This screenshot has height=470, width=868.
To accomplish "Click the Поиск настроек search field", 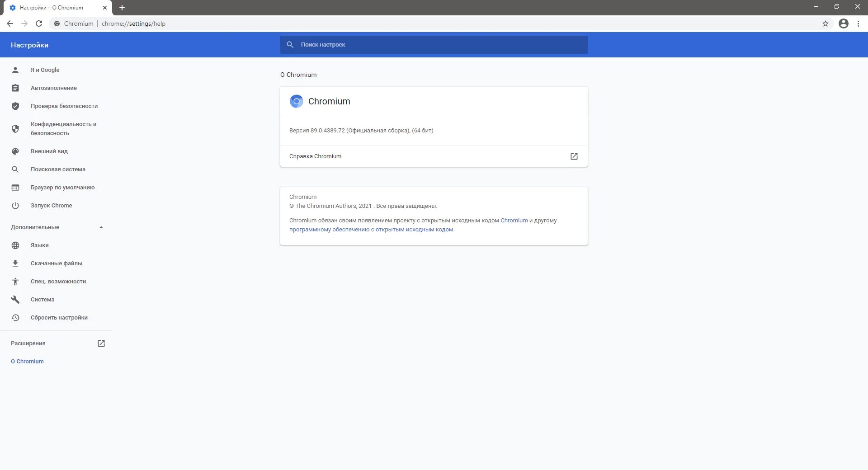I will [x=434, y=45].
